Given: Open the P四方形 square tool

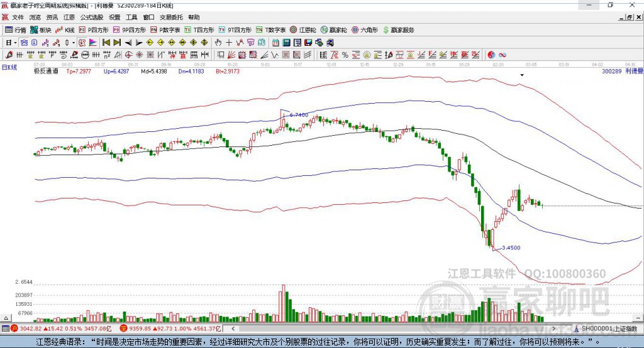Looking at the screenshot, I should [x=94, y=30].
